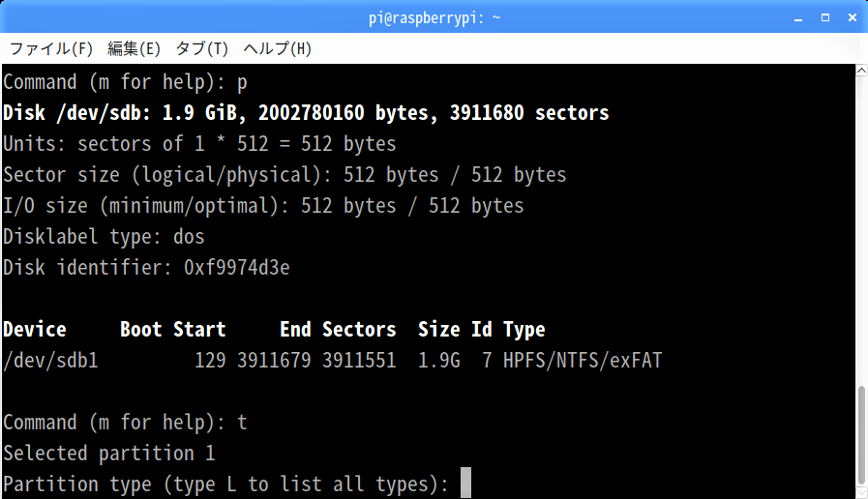Open the ヘルプ(H) menu

pos(278,48)
